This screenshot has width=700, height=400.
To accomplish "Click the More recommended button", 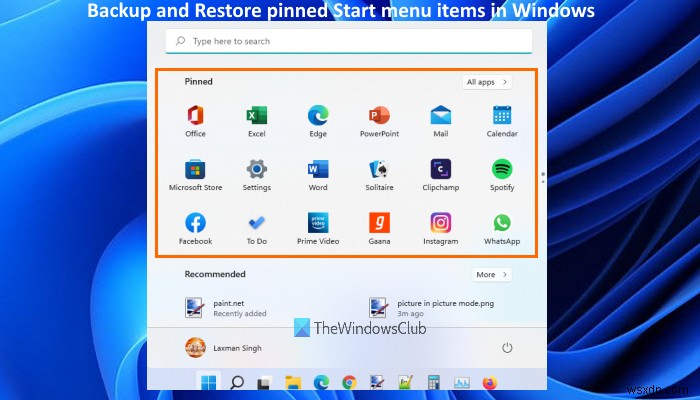I will (492, 275).
